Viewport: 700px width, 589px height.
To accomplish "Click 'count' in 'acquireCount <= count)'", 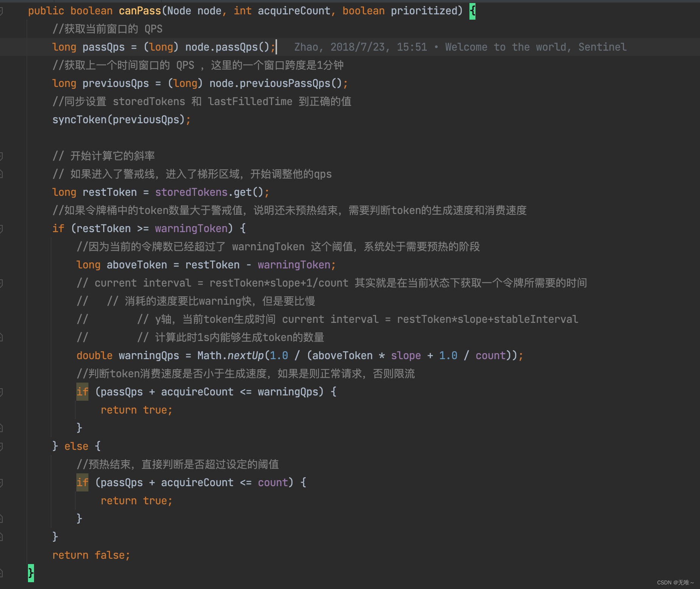I will pyautogui.click(x=273, y=482).
